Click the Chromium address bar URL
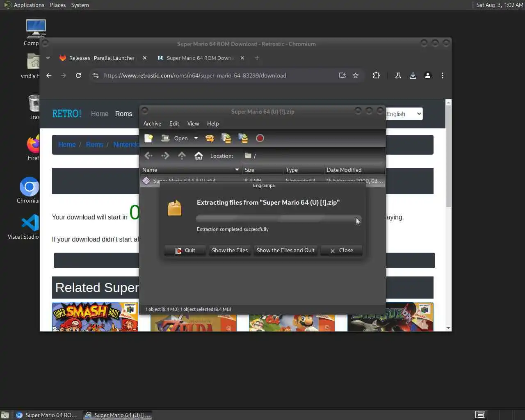This screenshot has width=525, height=420. 195,75
